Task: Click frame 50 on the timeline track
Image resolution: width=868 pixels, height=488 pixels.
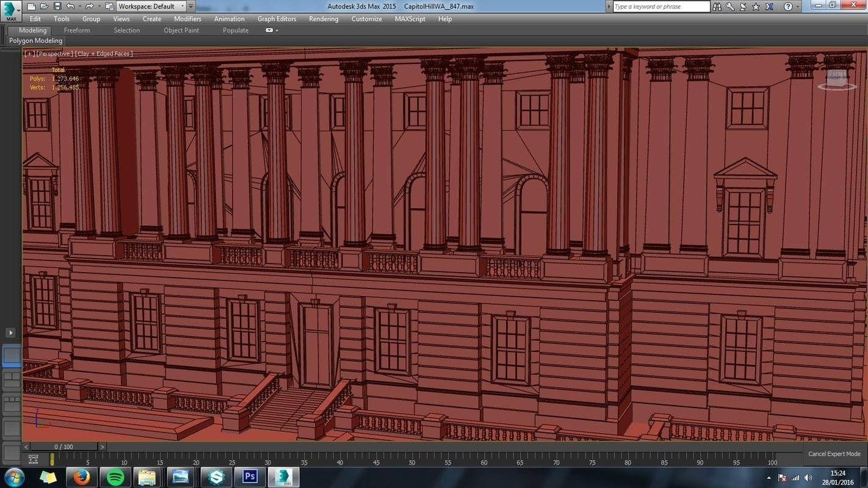Action: point(412,459)
